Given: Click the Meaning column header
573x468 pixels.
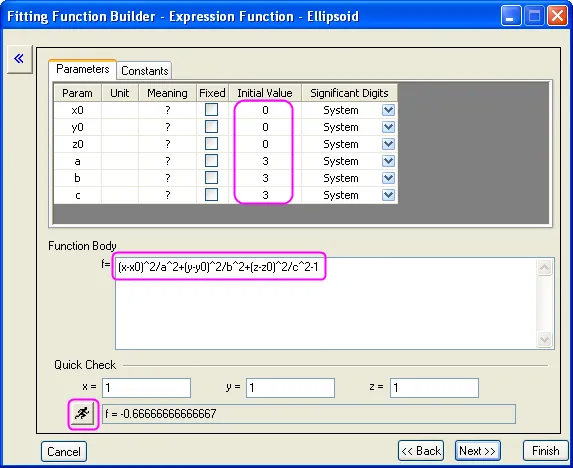Looking at the screenshot, I should coord(167,93).
